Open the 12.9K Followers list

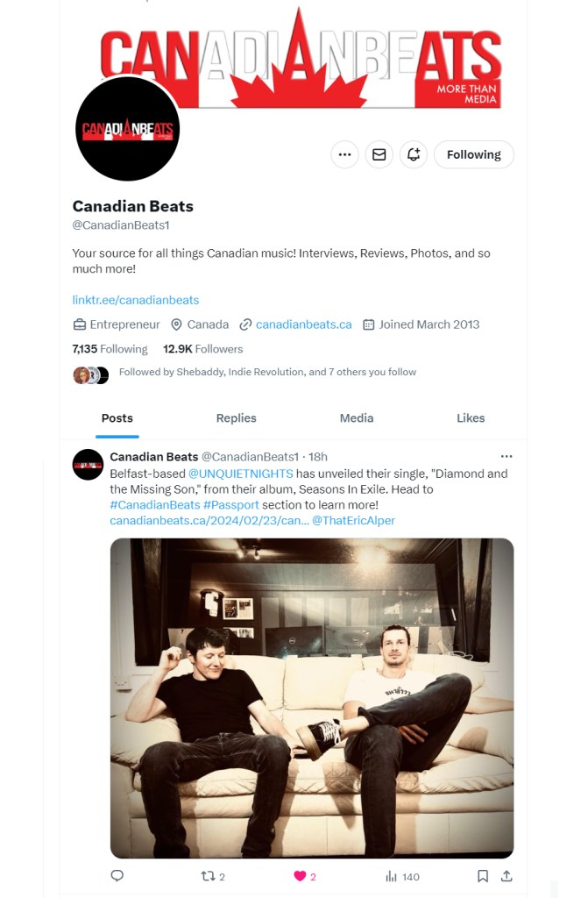[x=202, y=349]
